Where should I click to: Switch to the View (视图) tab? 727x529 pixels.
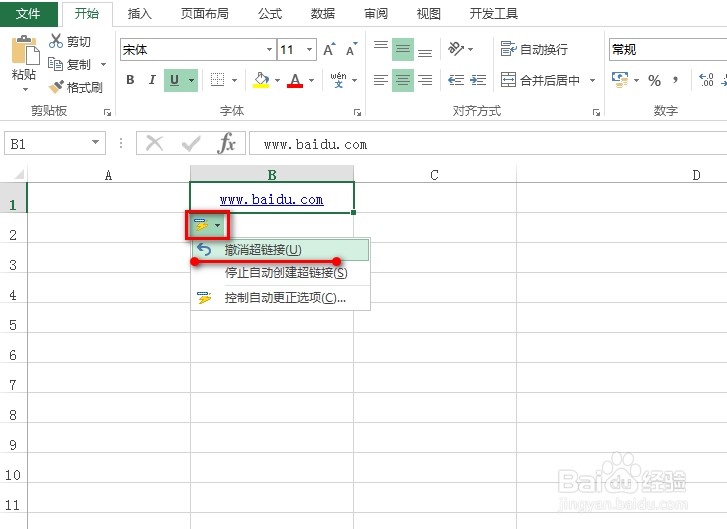(428, 14)
